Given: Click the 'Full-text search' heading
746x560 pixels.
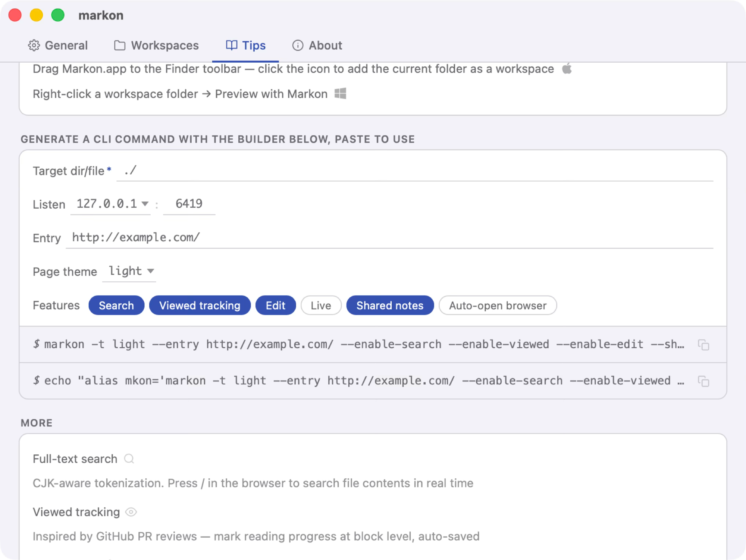Looking at the screenshot, I should tap(75, 459).
